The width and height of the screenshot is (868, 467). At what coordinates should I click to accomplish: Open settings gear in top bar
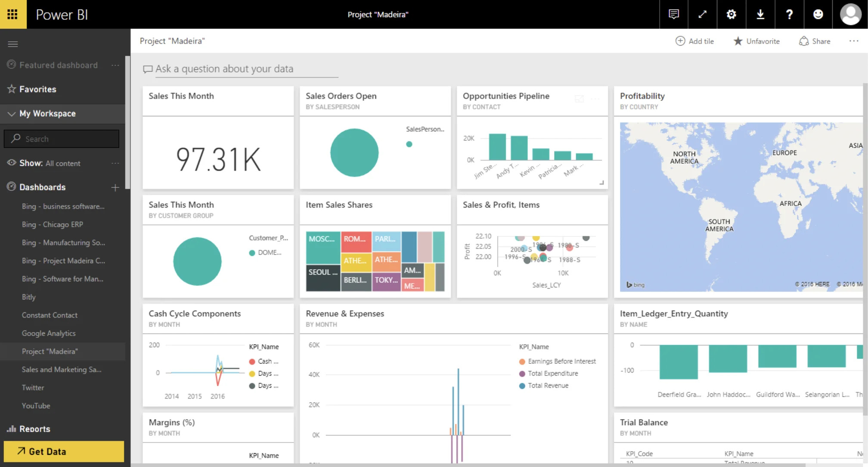point(731,14)
